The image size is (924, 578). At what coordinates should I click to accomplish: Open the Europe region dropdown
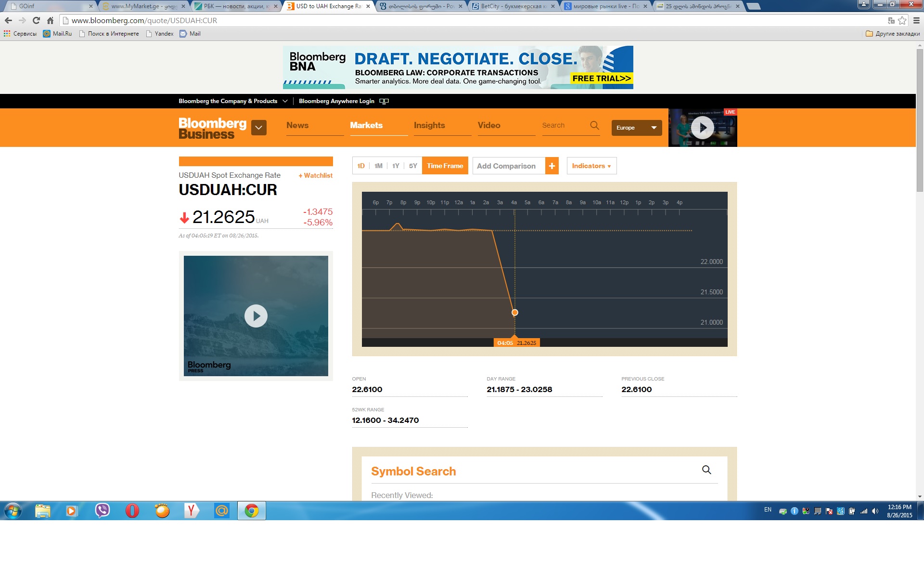click(x=636, y=128)
